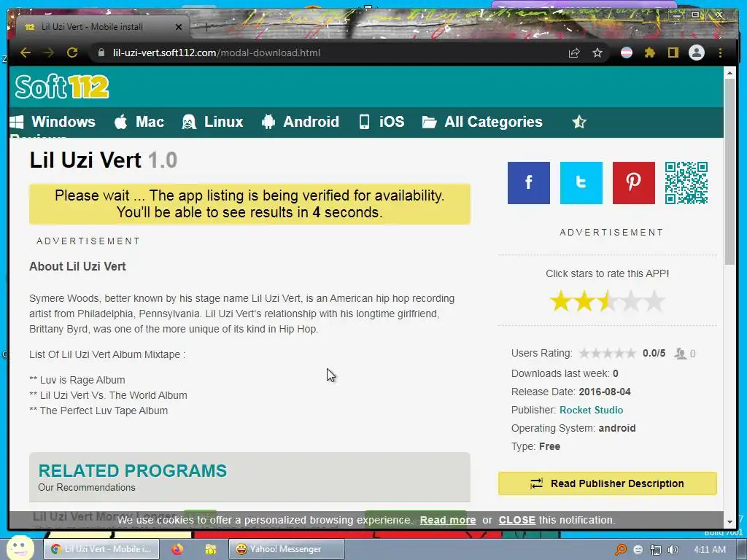The height and width of the screenshot is (560, 747).
Task: View site info via the padlock icon
Action: (101, 52)
